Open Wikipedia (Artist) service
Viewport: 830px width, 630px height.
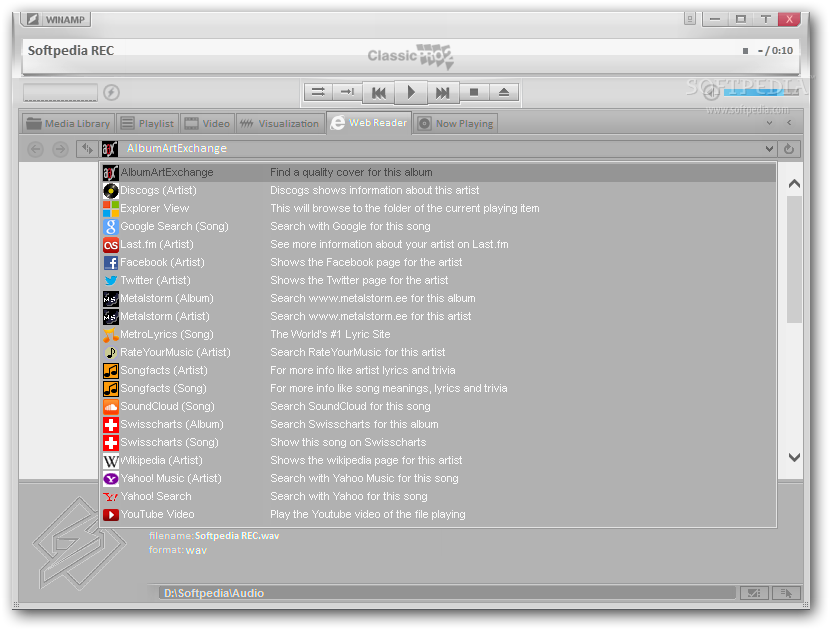point(439,461)
